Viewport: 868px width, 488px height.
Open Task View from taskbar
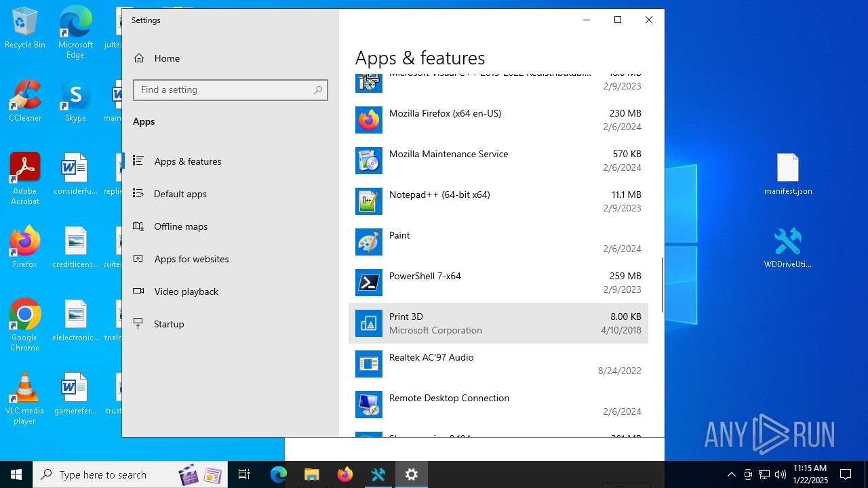(245, 474)
